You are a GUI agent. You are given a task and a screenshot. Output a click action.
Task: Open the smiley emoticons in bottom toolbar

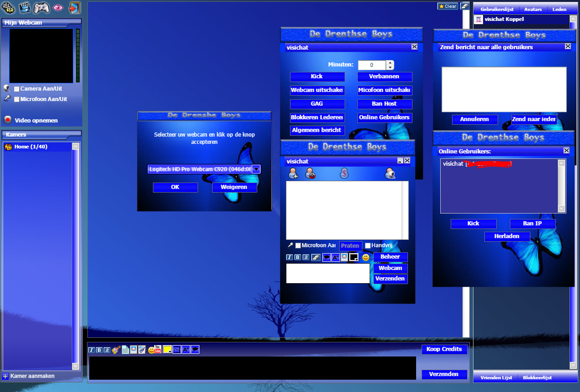151,350
